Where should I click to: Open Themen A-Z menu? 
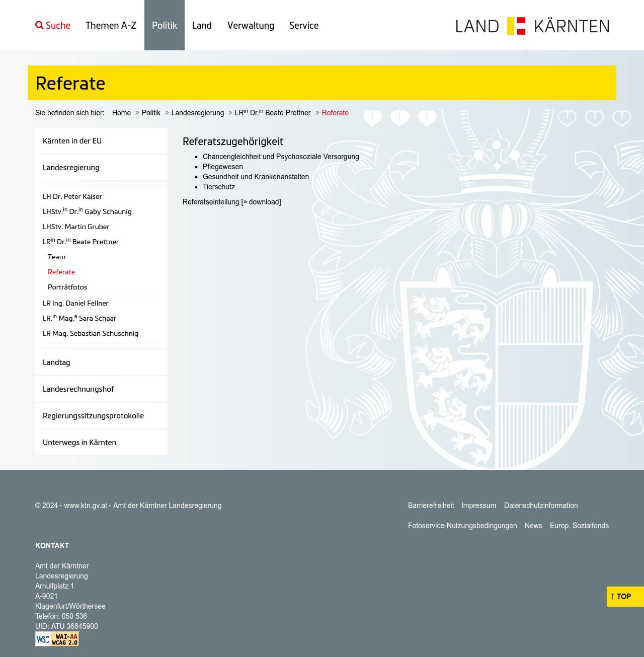111,25
